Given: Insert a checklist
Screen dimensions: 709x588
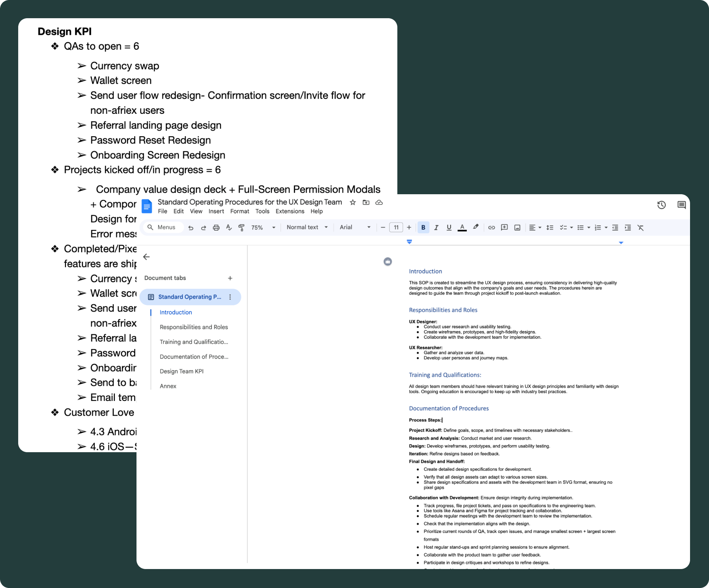Looking at the screenshot, I should pos(563,228).
